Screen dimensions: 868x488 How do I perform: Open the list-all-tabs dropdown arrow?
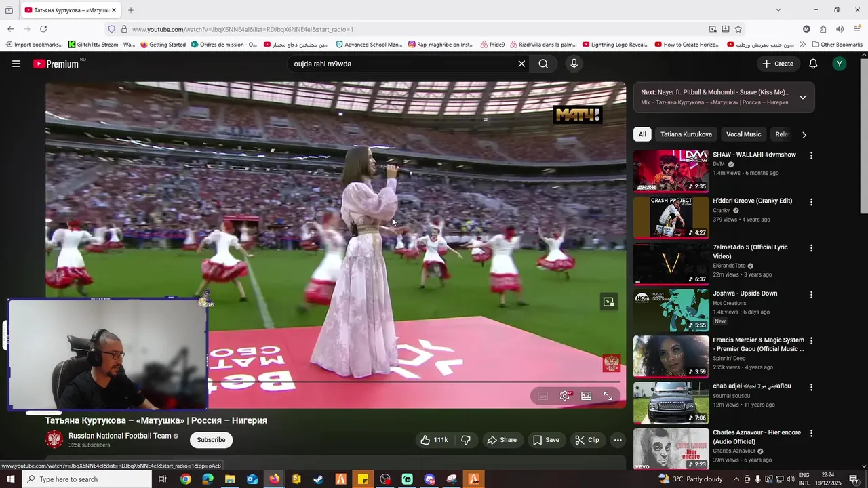(778, 10)
